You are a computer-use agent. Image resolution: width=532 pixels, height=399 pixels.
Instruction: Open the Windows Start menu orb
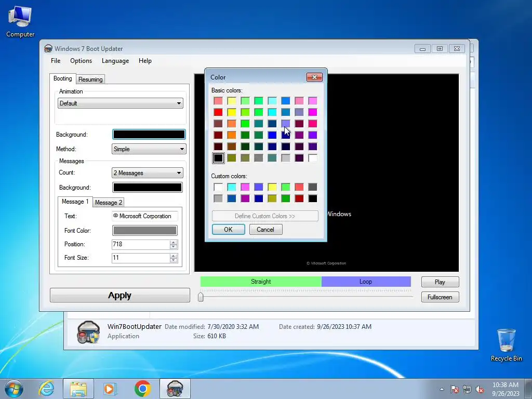click(14, 389)
